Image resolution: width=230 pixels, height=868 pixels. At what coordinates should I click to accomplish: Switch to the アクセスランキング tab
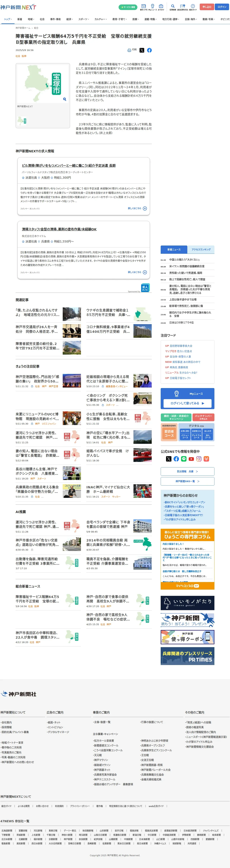[201, 249]
